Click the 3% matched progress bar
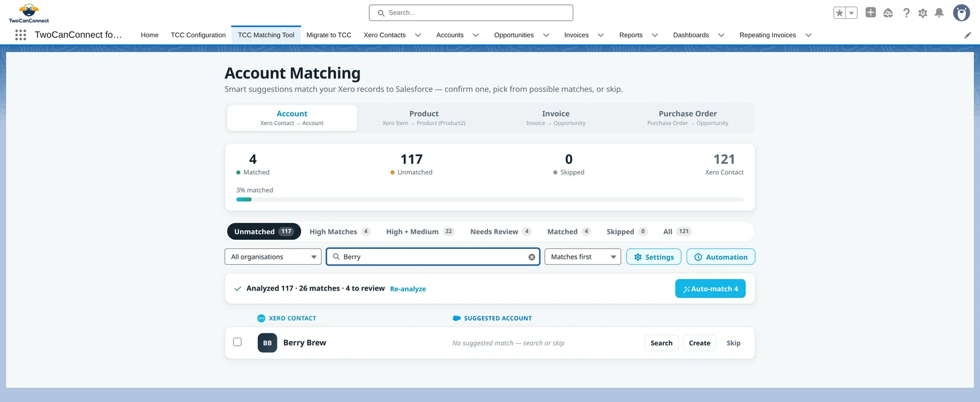This screenshot has width=980, height=402. click(x=490, y=199)
